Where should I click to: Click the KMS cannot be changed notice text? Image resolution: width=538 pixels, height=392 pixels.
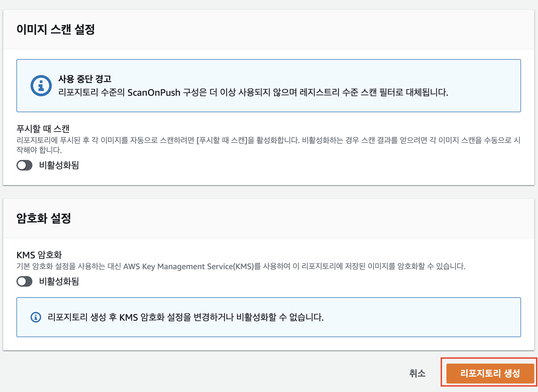186,317
